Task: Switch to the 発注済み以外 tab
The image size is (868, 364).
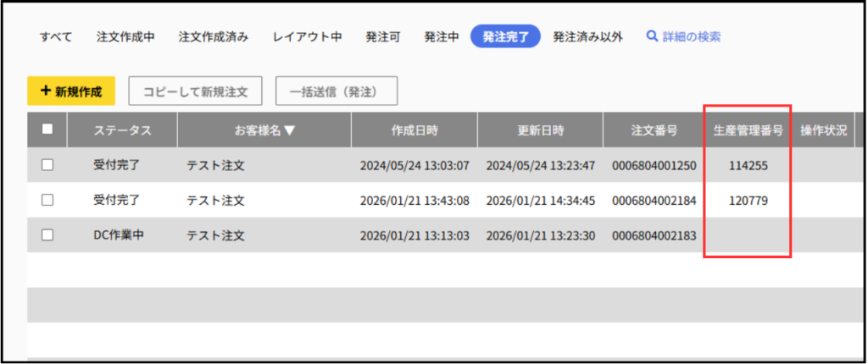Action: click(x=588, y=37)
